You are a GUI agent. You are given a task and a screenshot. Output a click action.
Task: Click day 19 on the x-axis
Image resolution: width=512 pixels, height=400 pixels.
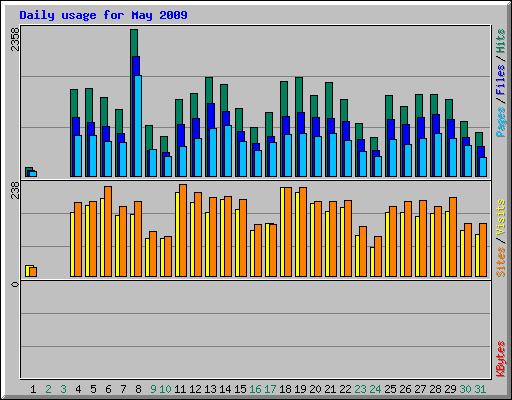pos(300,389)
